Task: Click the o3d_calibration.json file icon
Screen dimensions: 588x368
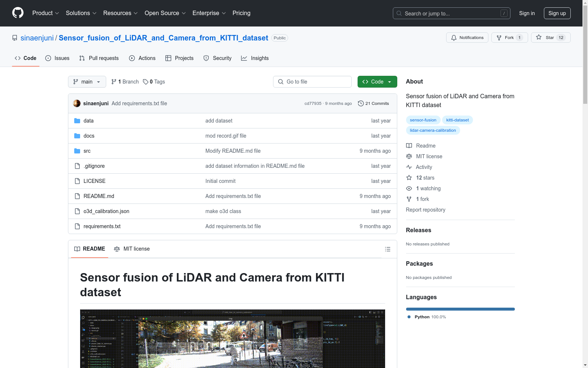Action: [77, 211]
